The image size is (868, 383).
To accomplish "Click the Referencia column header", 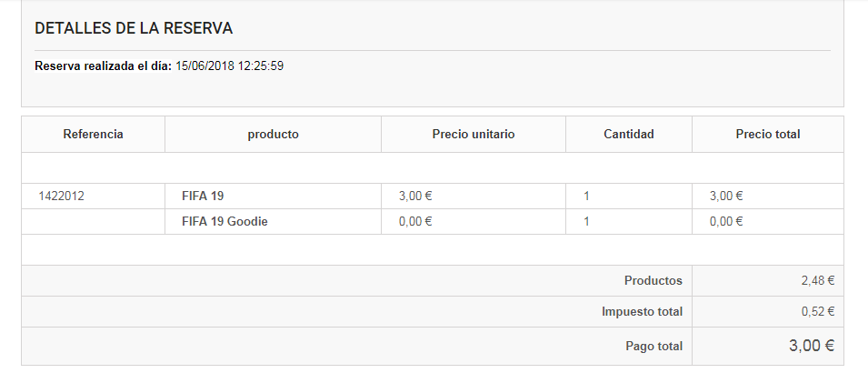I will 93,135.
